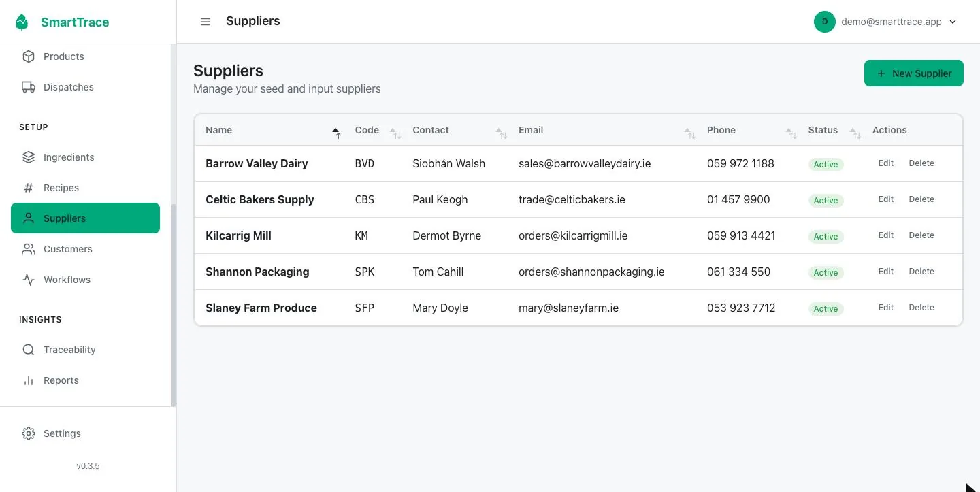The width and height of the screenshot is (980, 492).
Task: Click the supplier code SFP
Action: click(365, 308)
